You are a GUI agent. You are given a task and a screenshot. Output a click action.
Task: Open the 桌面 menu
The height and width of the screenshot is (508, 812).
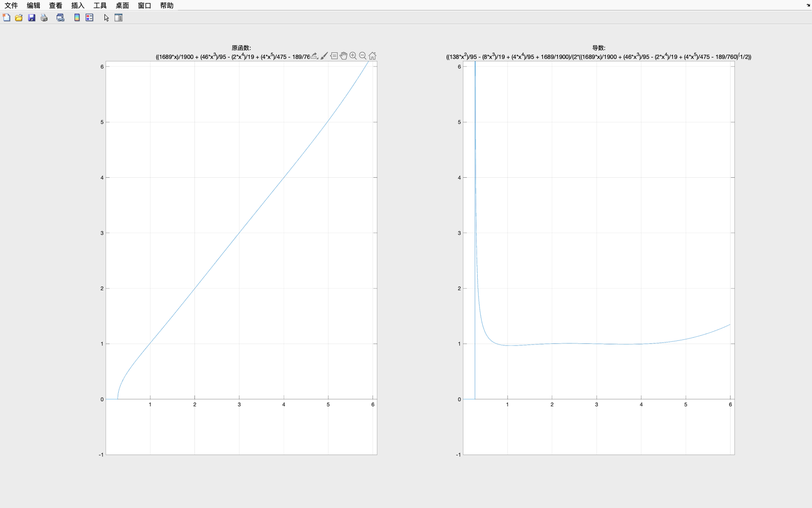[x=122, y=6]
